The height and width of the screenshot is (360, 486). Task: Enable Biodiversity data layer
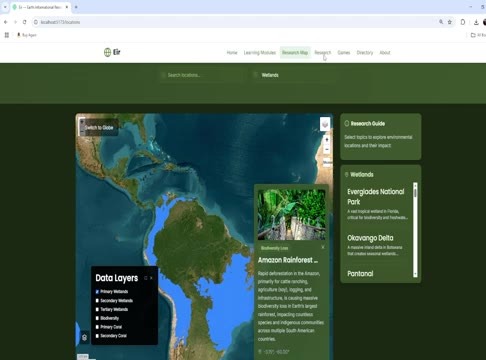tap(97, 318)
